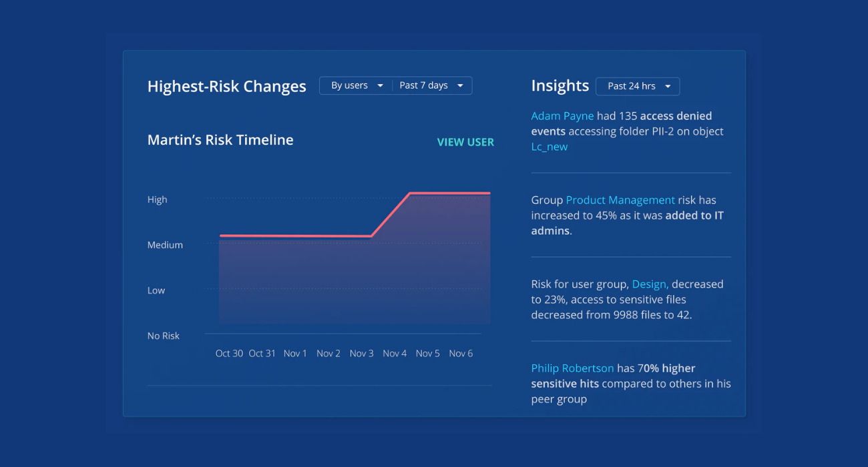
Task: Click the Oct 30 date label
Action: click(x=229, y=354)
